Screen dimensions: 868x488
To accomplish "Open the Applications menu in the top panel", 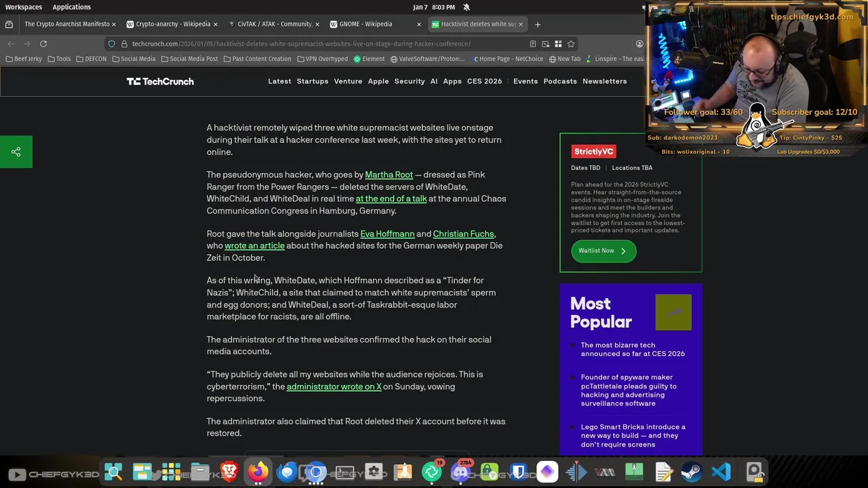I will [x=71, y=7].
